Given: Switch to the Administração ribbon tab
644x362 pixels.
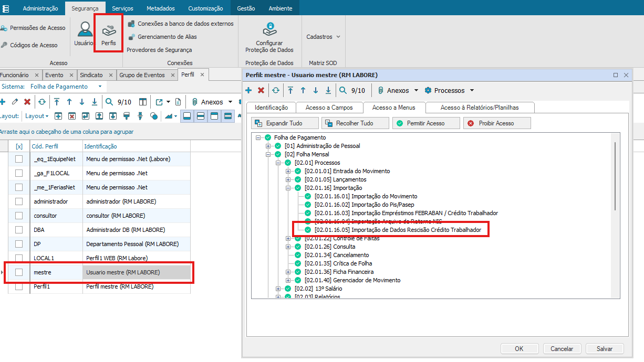Looking at the screenshot, I should [x=40, y=8].
